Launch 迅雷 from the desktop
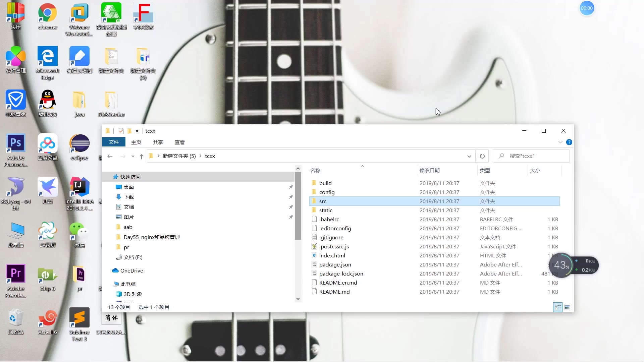 pyautogui.click(x=48, y=190)
